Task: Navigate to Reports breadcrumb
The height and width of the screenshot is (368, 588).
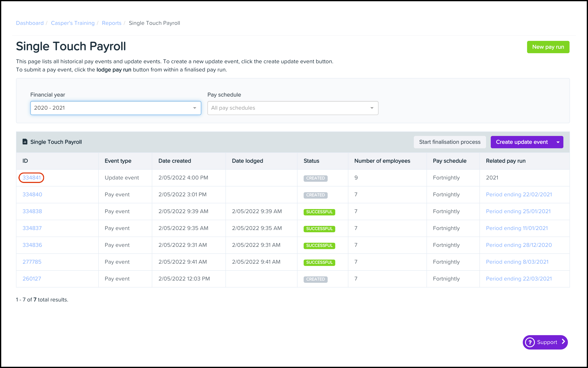Action: point(111,23)
